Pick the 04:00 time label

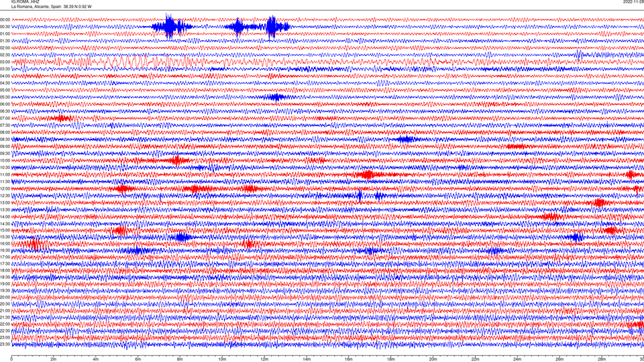coord(5,76)
